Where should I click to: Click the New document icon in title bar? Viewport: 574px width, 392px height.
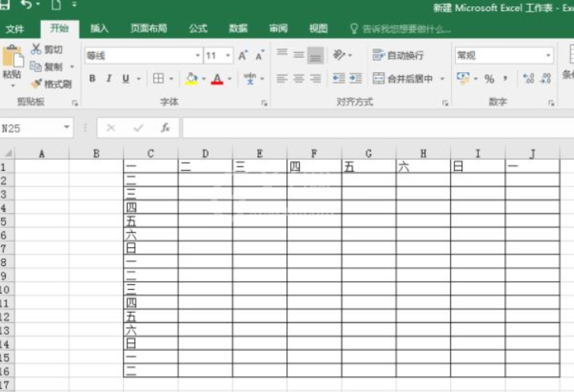[55, 5]
